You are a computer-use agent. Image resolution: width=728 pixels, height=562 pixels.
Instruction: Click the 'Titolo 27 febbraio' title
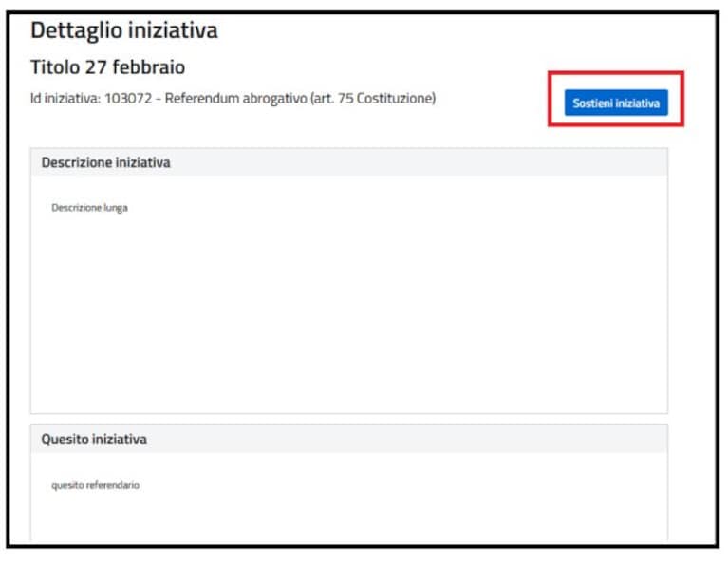107,66
